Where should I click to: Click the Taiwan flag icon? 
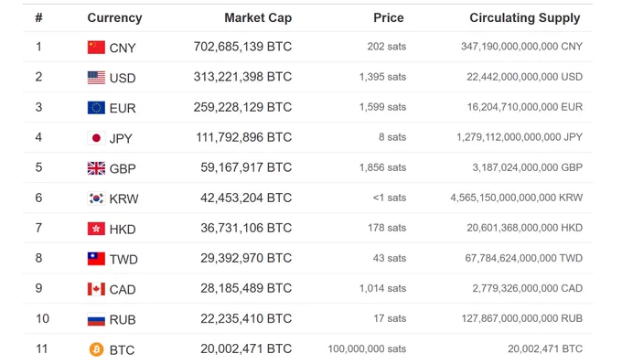(x=96, y=259)
